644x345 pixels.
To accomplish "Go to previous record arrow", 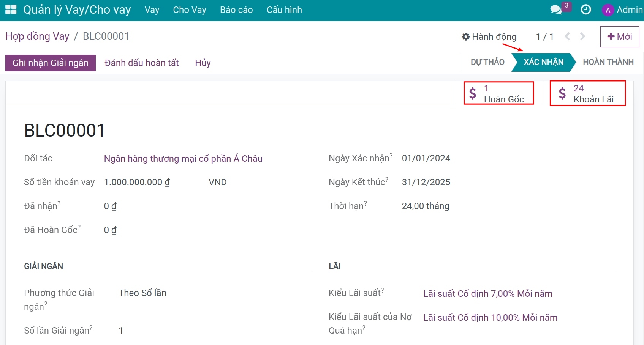I will click(x=568, y=36).
